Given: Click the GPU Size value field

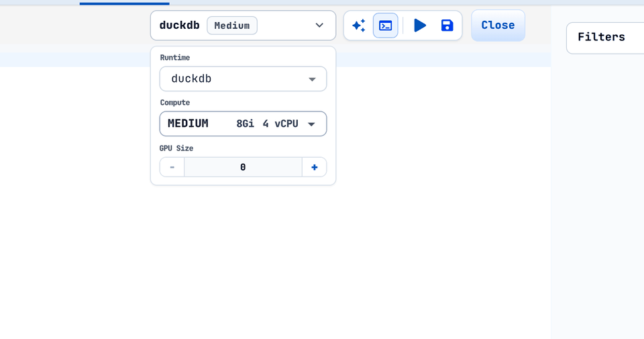Looking at the screenshot, I should tap(243, 167).
